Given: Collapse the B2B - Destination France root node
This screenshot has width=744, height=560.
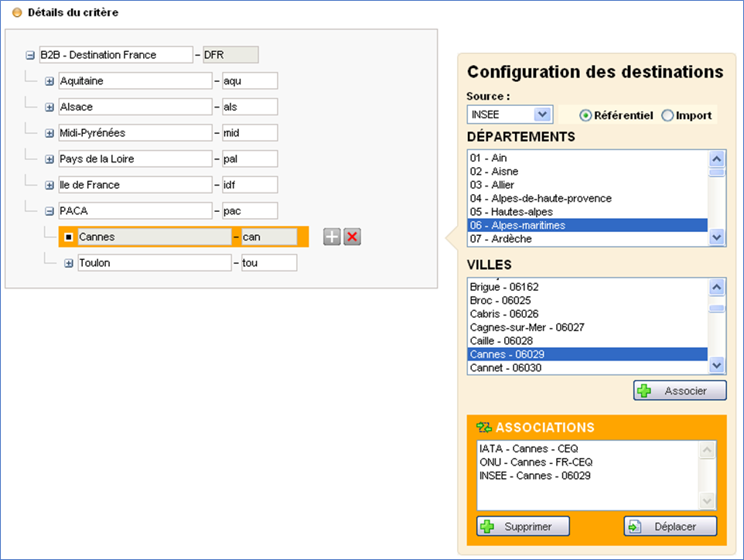Looking at the screenshot, I should click(x=30, y=56).
